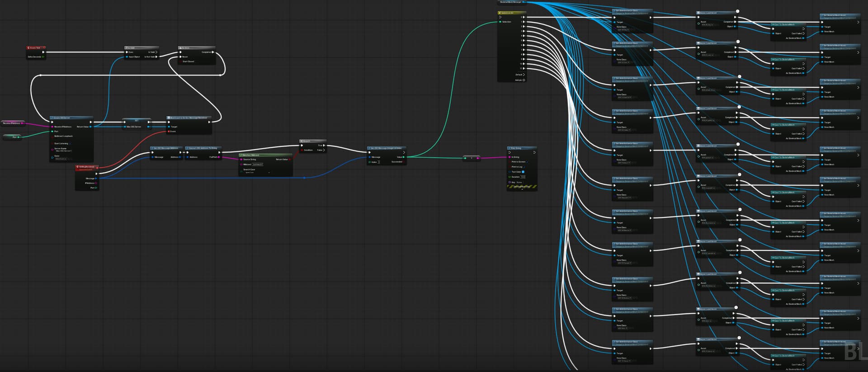Toggle Start Listening checkbox on Create OSCServer
Screen dimensions: 868x372
pyautogui.click(x=70, y=144)
